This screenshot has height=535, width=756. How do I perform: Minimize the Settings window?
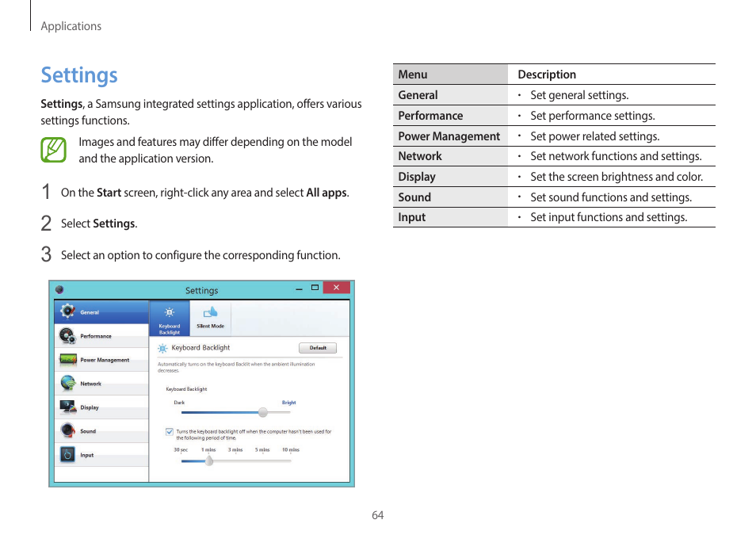299,289
